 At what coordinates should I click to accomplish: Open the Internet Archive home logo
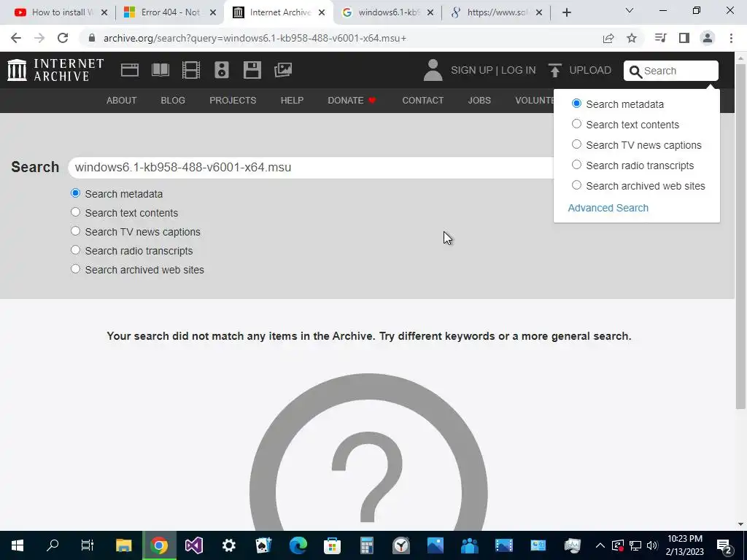point(55,70)
